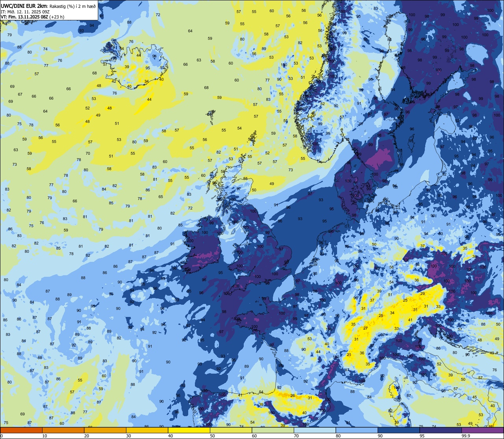Pick the 60–70 pale green legend swatch

click(273, 430)
